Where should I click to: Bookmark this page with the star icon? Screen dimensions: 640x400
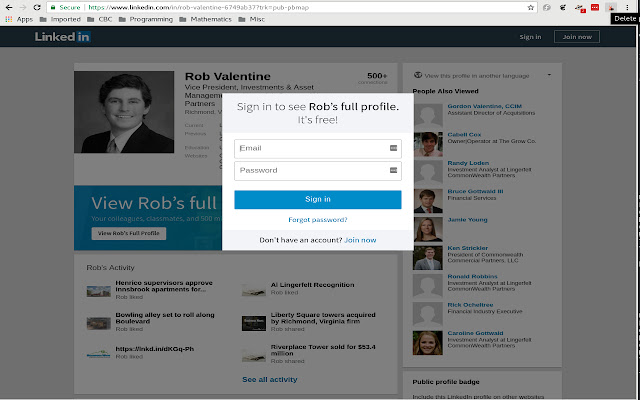(531, 7)
